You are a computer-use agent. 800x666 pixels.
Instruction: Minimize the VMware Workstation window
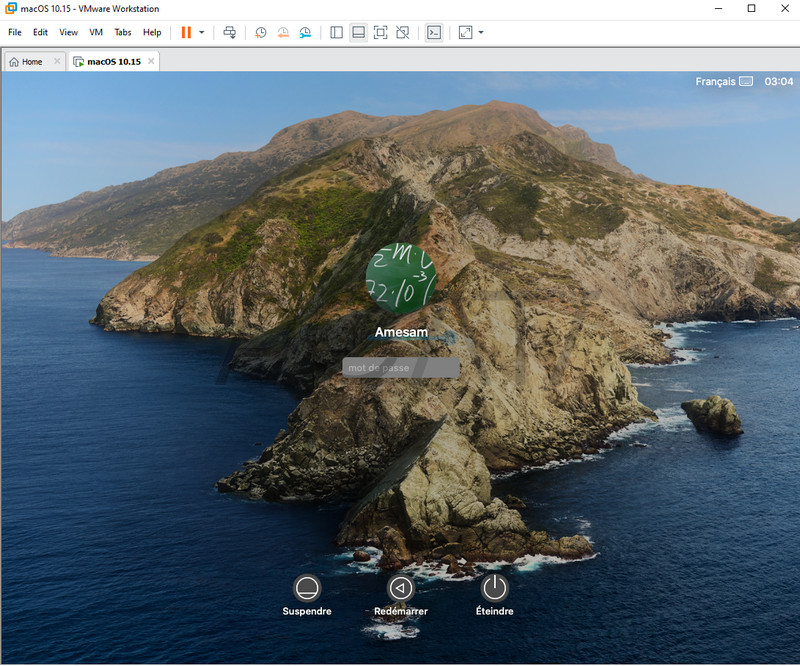pyautogui.click(x=718, y=8)
